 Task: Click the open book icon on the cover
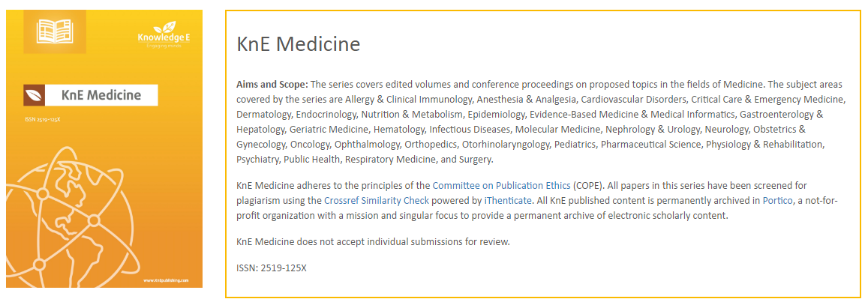coord(55,31)
